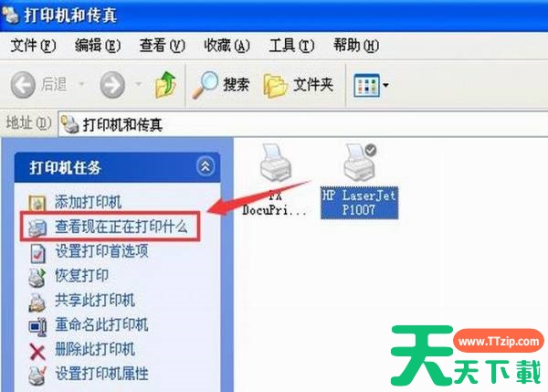Collapse the 打印机任务 panel
The height and width of the screenshot is (392, 548).
[x=205, y=166]
